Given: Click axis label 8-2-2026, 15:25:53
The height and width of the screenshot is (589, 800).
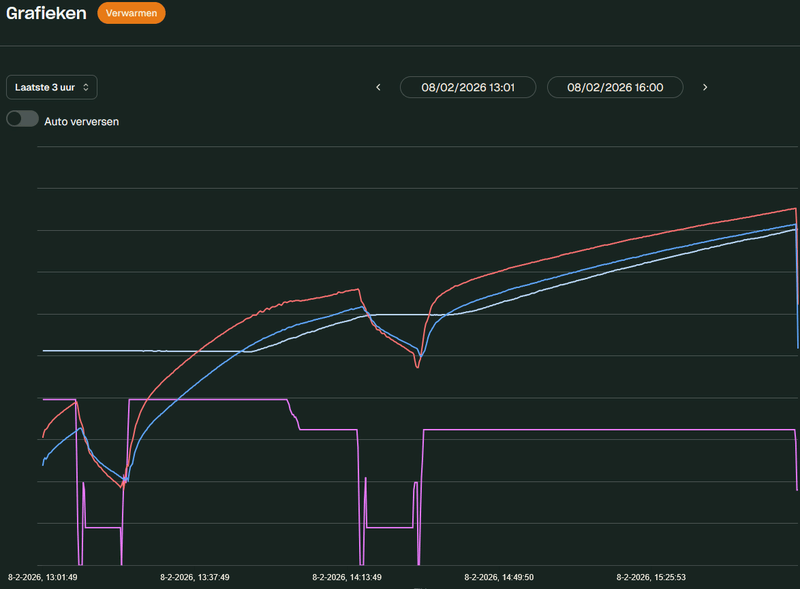Looking at the screenshot, I should pyautogui.click(x=651, y=577).
